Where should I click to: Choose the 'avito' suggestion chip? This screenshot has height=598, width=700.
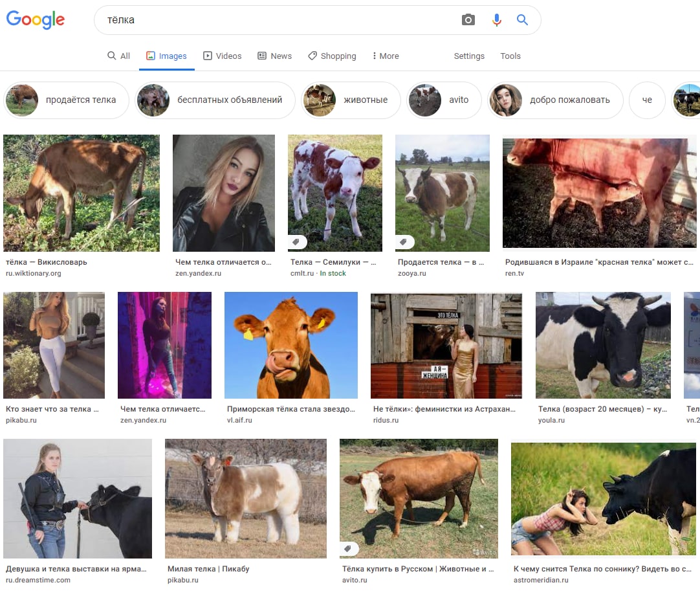coord(443,100)
